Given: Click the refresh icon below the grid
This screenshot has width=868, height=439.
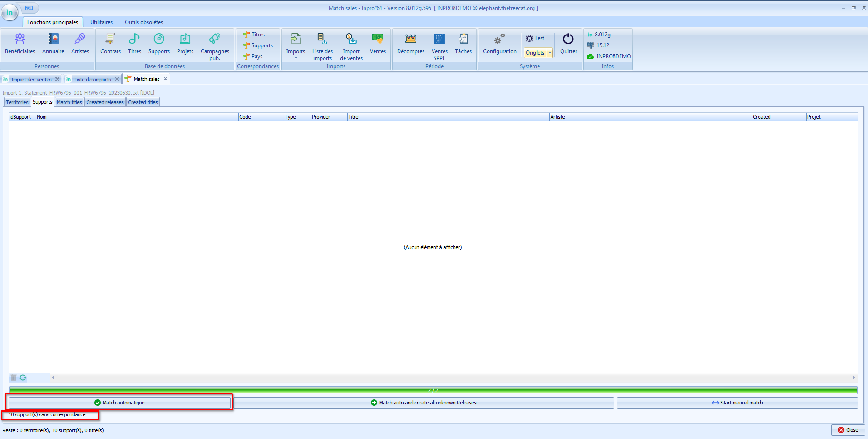Looking at the screenshot, I should click(23, 378).
